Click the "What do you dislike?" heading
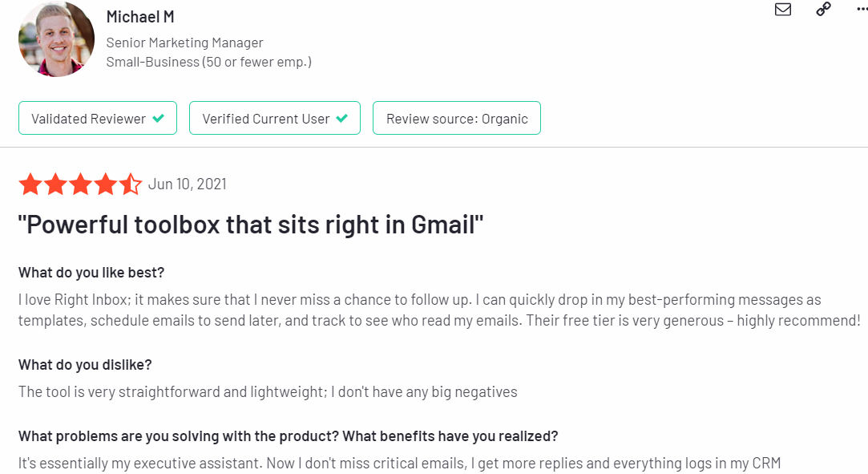The width and height of the screenshot is (868, 474). pyautogui.click(x=85, y=365)
